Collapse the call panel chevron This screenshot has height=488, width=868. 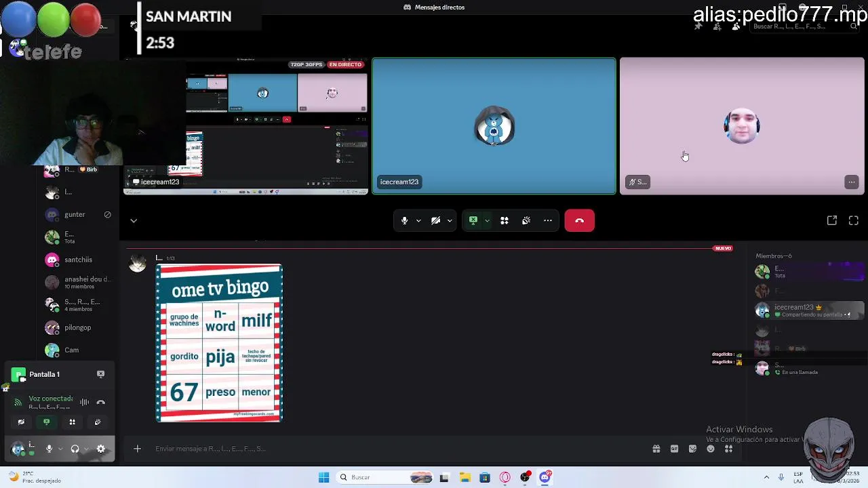click(x=134, y=220)
